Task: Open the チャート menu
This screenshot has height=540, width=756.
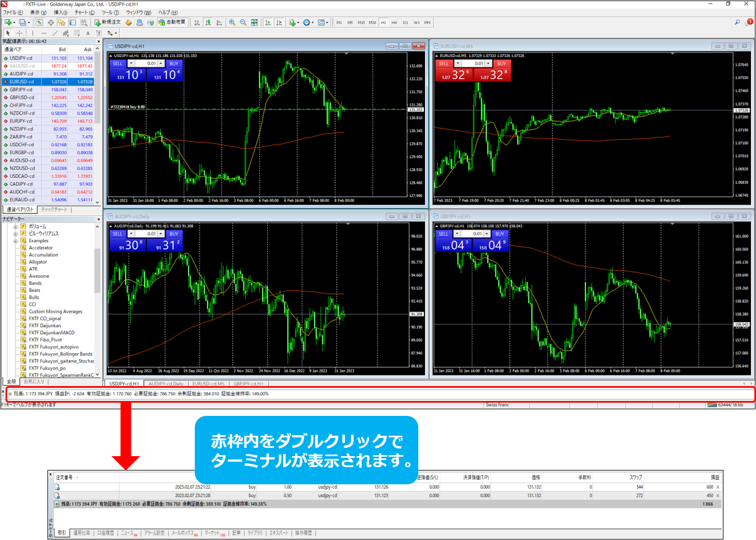Action: 84,12
